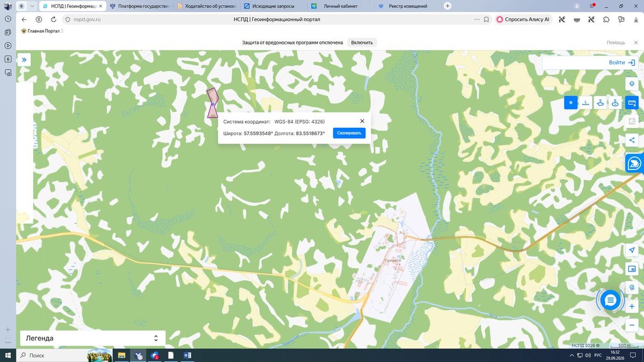The height and width of the screenshot is (362, 644).
Task: Open the Windows Start menu
Action: [8, 355]
